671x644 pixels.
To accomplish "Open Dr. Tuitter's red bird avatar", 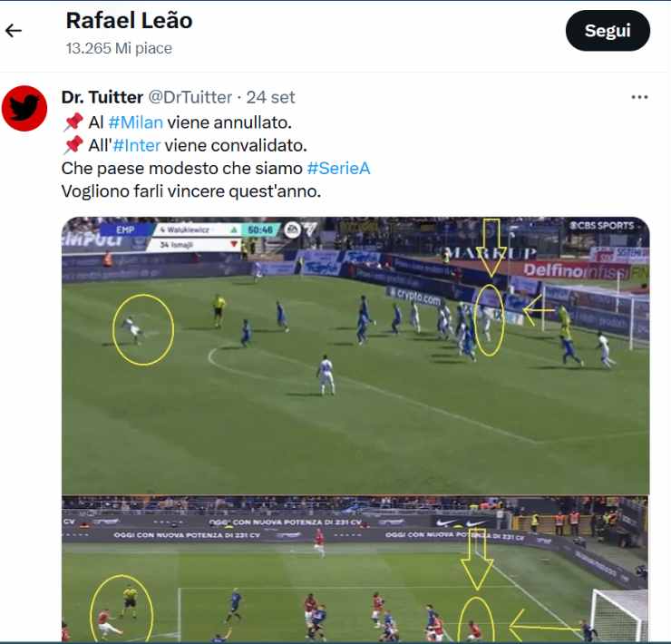I will (24, 108).
